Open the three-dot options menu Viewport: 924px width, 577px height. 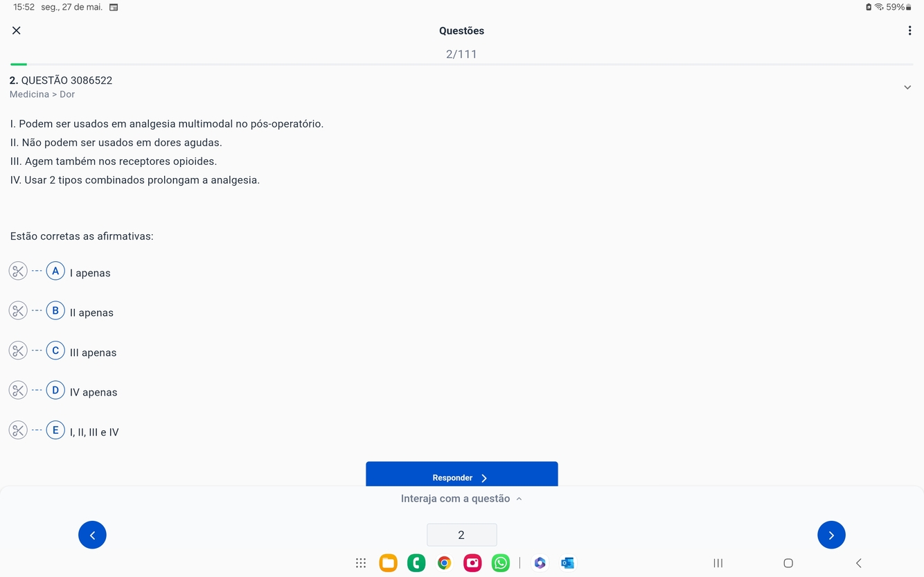coord(909,30)
